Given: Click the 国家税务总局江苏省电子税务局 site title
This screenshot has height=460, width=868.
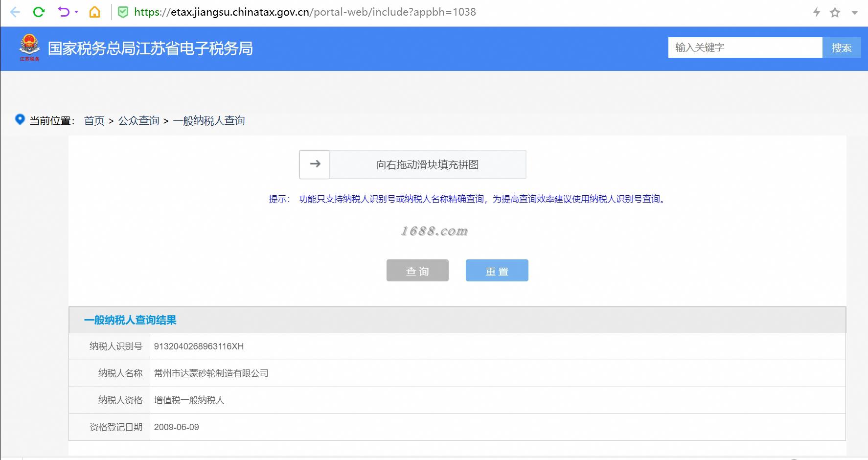Looking at the screenshot, I should tap(150, 48).
